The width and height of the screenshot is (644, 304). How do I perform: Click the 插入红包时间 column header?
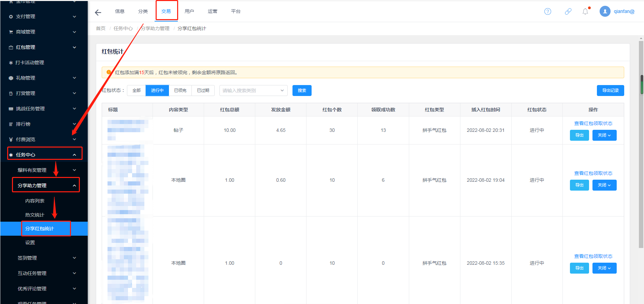(486, 110)
